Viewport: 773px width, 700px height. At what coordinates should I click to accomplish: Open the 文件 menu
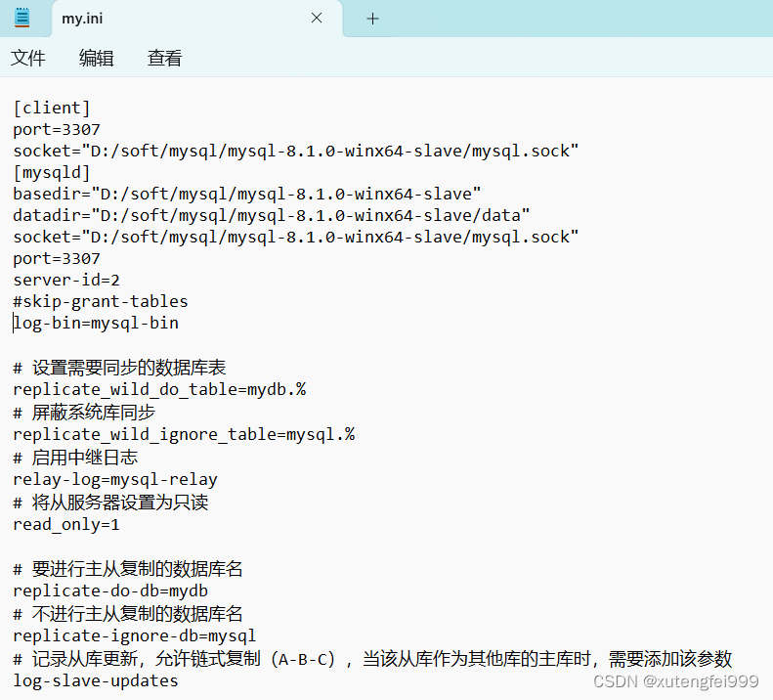click(x=28, y=59)
